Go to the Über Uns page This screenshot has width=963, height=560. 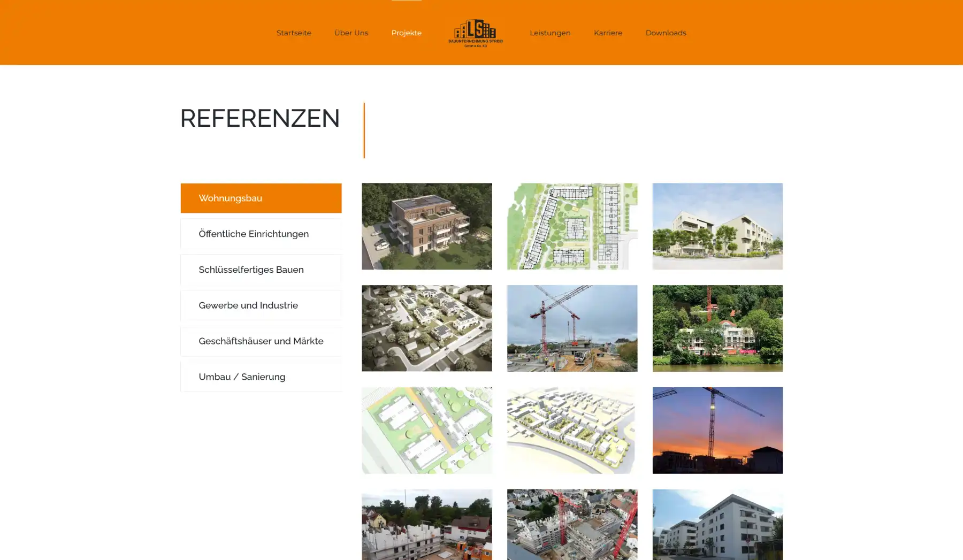pyautogui.click(x=351, y=33)
